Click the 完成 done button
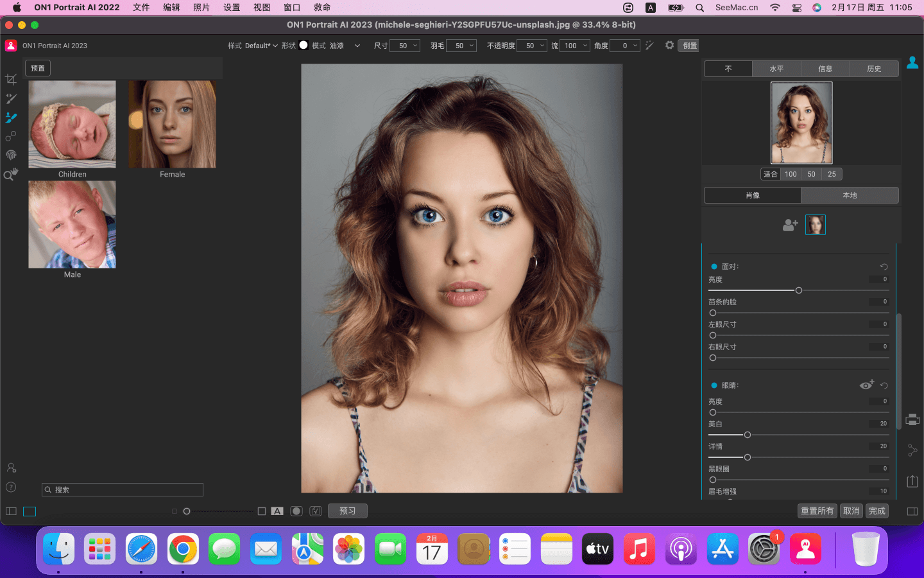This screenshot has width=924, height=578. (x=877, y=511)
